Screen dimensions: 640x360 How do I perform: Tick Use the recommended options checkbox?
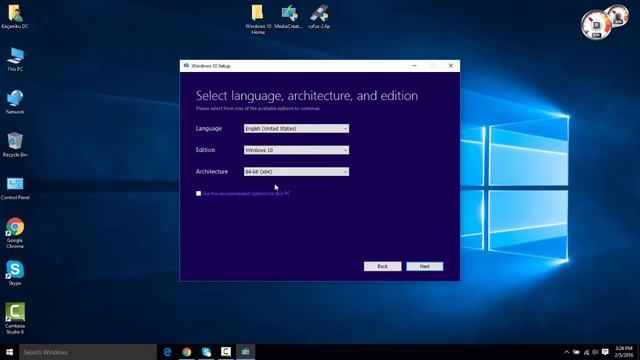(198, 193)
